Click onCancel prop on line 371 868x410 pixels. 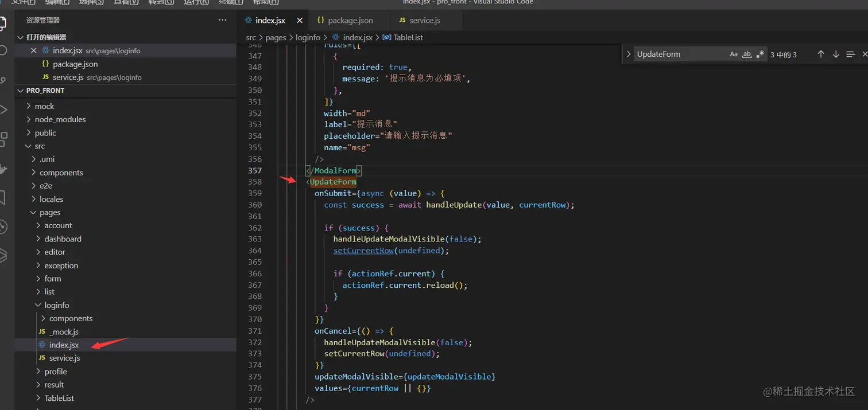click(333, 331)
